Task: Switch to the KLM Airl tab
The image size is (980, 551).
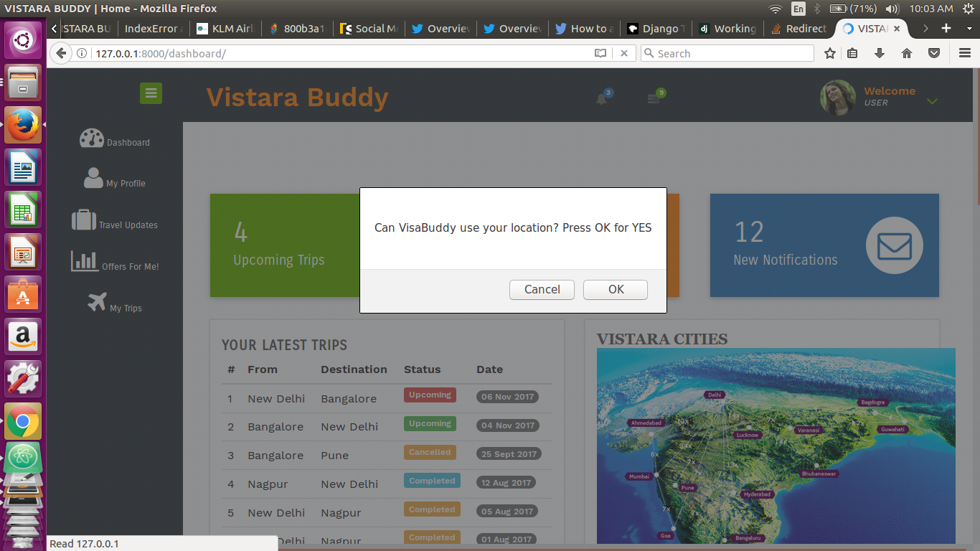Action: coord(225,29)
